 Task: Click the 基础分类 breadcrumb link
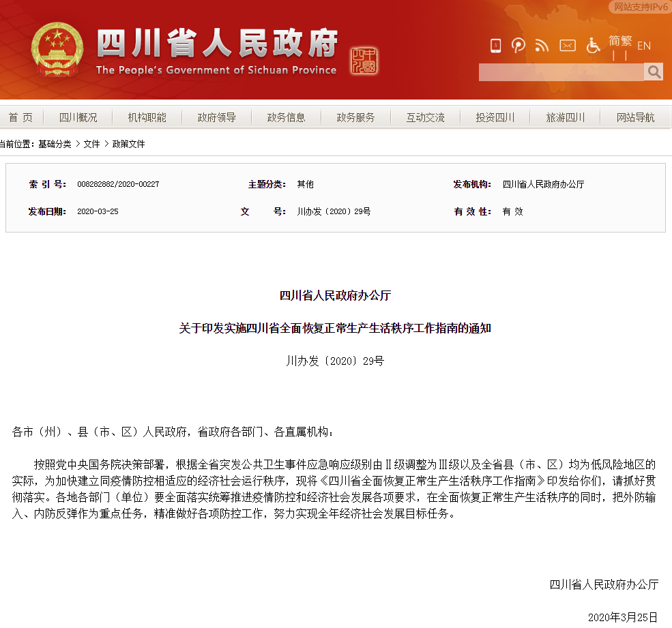tap(55, 144)
